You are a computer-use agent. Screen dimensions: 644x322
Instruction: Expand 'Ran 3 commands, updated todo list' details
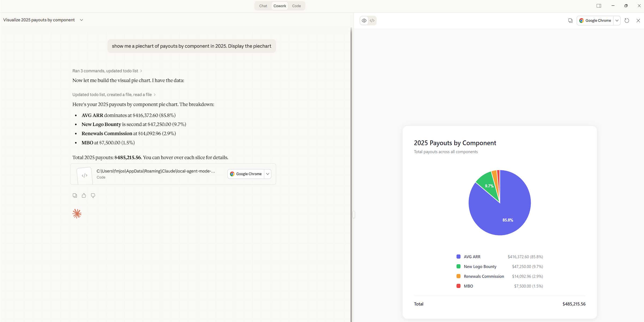107,71
